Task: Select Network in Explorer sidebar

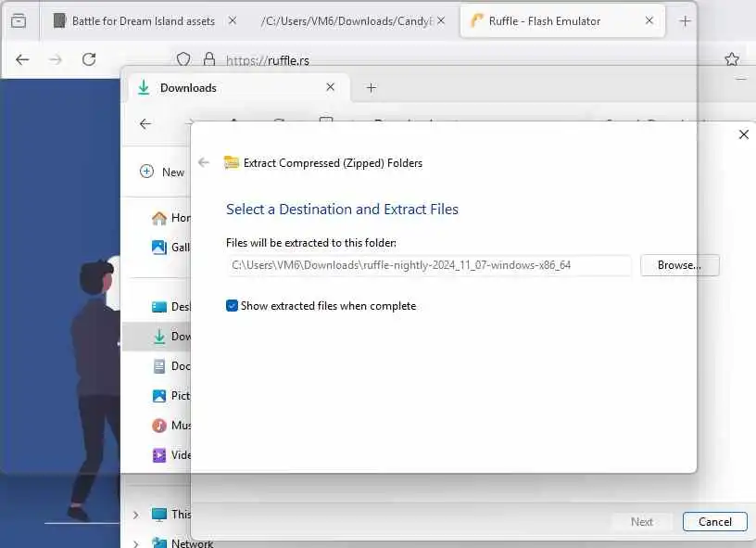Action: coord(183,543)
